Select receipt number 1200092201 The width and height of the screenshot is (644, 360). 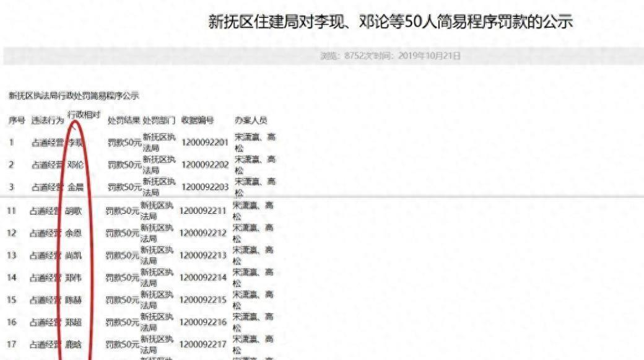pyautogui.click(x=205, y=143)
